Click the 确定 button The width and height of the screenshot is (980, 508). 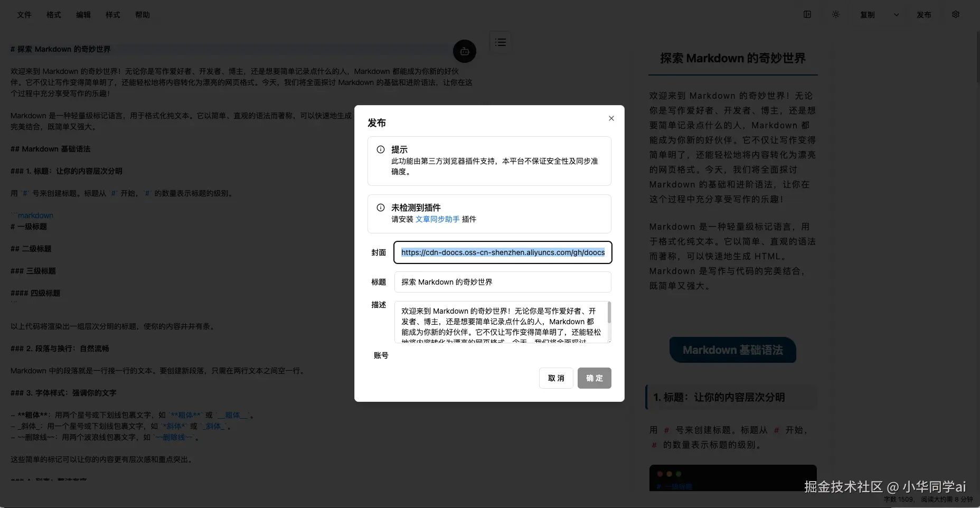coord(595,378)
